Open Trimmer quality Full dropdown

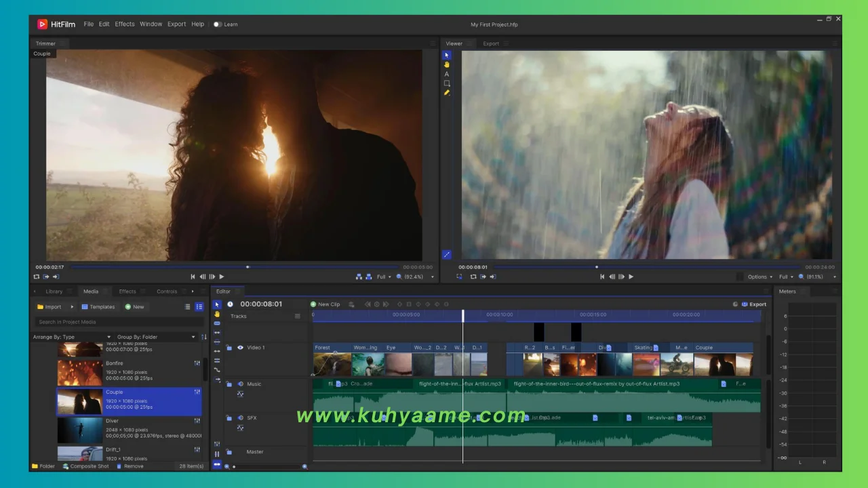point(384,277)
